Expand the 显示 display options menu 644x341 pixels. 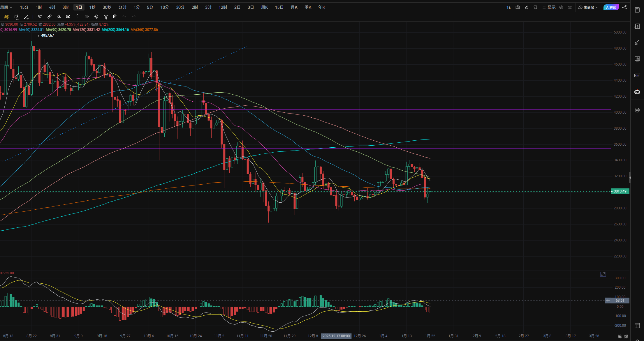pos(549,7)
